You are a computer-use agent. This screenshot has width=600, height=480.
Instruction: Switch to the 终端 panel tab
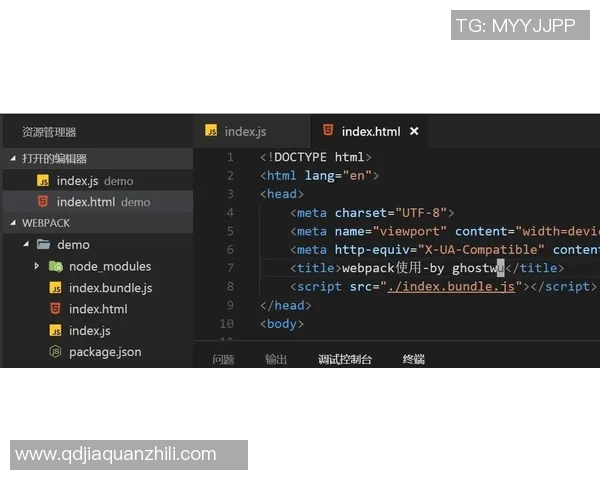tap(413, 359)
